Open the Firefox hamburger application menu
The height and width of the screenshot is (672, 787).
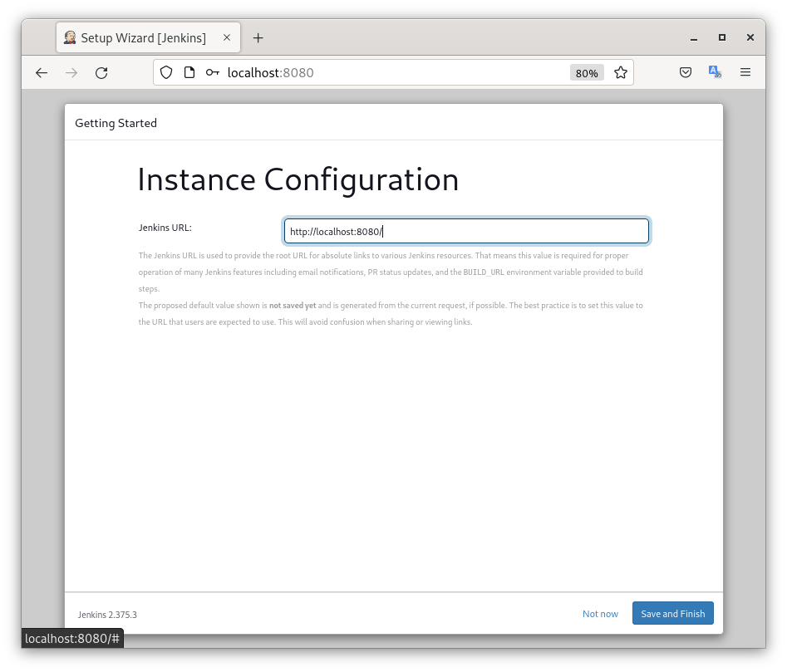[x=745, y=73]
